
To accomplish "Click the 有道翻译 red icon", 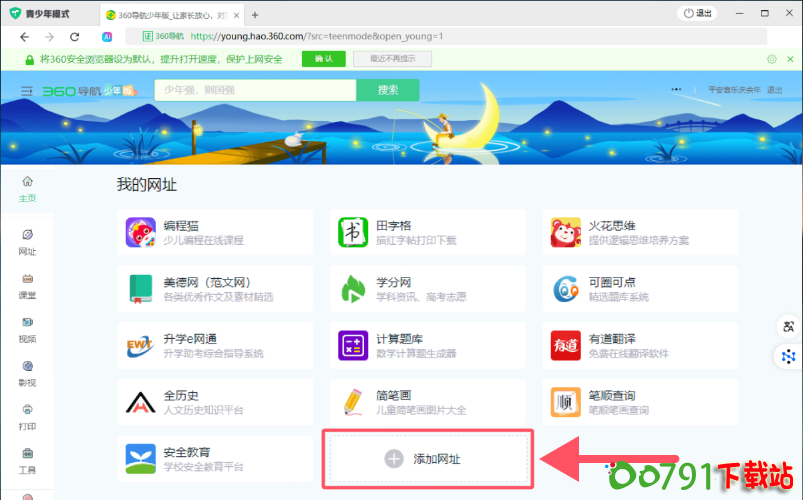I will [x=565, y=345].
